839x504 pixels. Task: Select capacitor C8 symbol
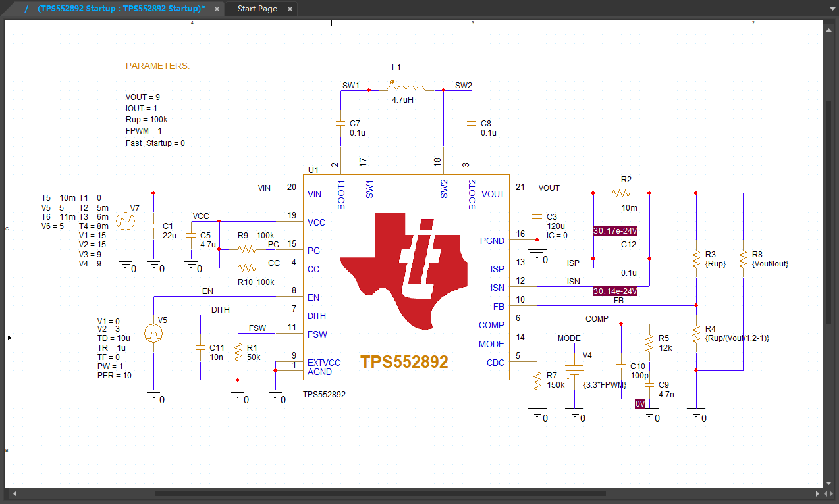pyautogui.click(x=472, y=124)
